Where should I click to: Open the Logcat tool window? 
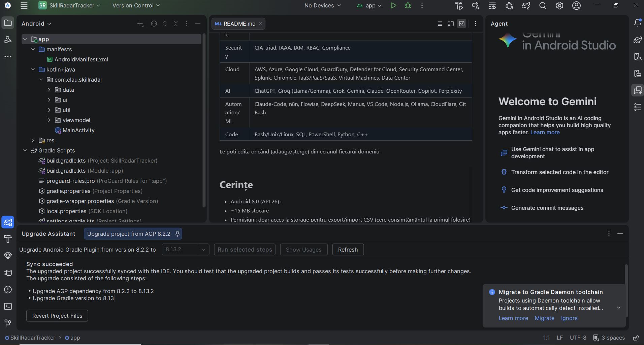(8, 273)
